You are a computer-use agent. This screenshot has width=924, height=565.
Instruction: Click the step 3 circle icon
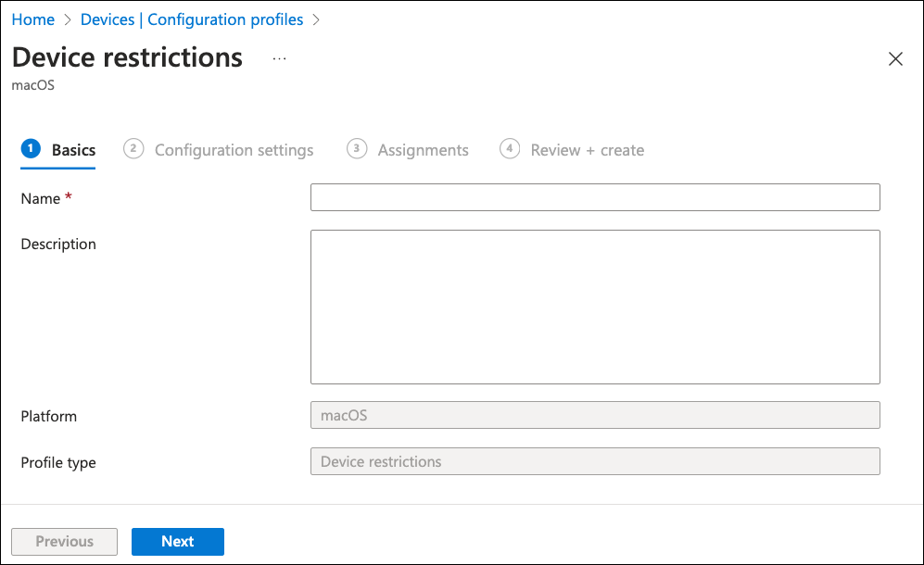coord(357,149)
